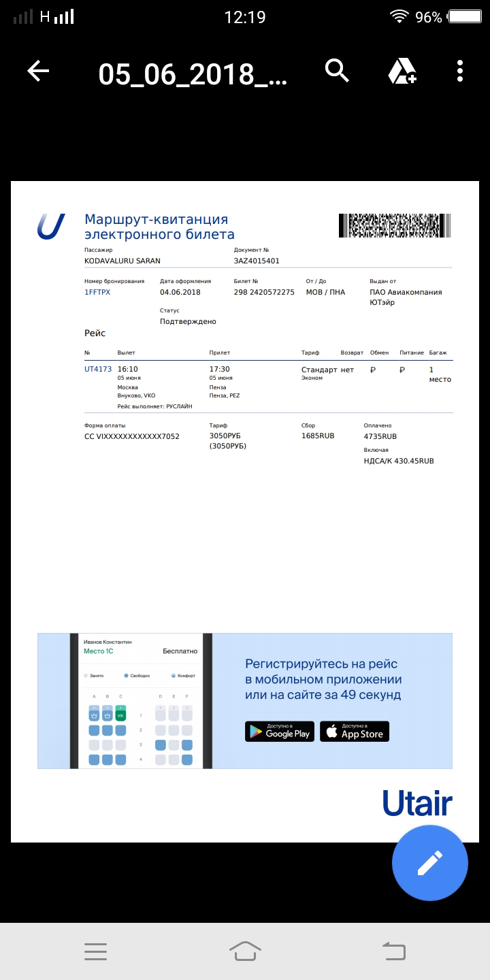Tap document number 3AZ4015401

click(257, 261)
